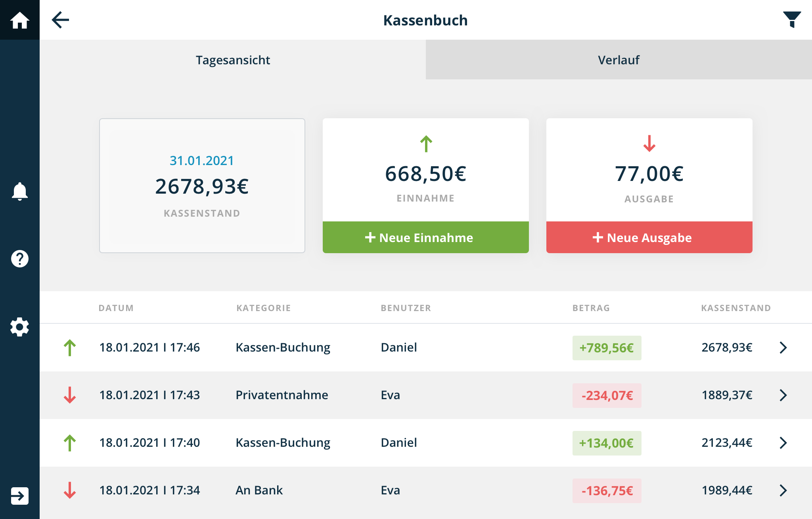Screen dimensions: 812x519
Task: Open notifications via the bell icon
Action: 19,192
